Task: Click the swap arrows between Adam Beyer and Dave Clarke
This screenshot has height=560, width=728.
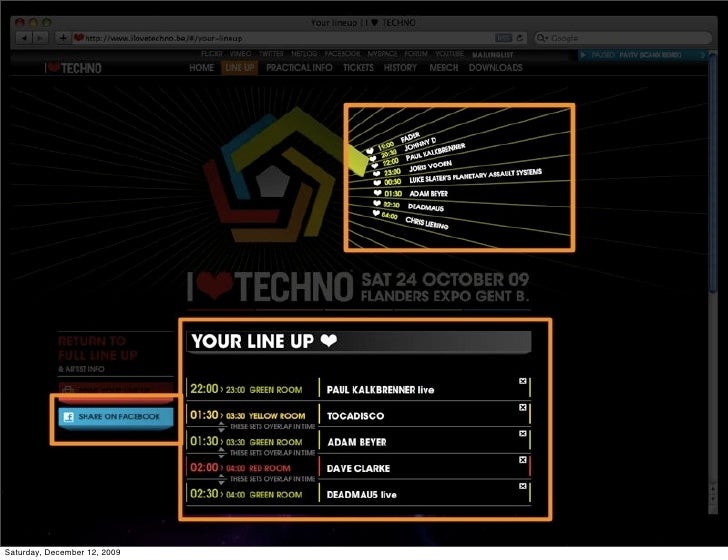Action: [x=221, y=453]
